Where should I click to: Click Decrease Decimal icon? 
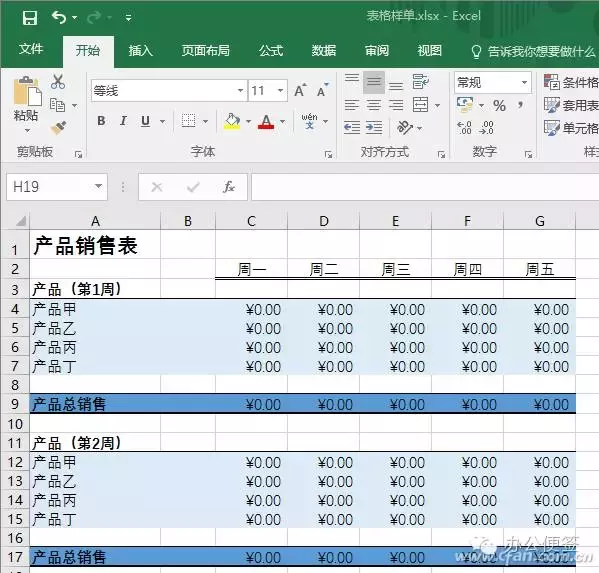coord(487,128)
